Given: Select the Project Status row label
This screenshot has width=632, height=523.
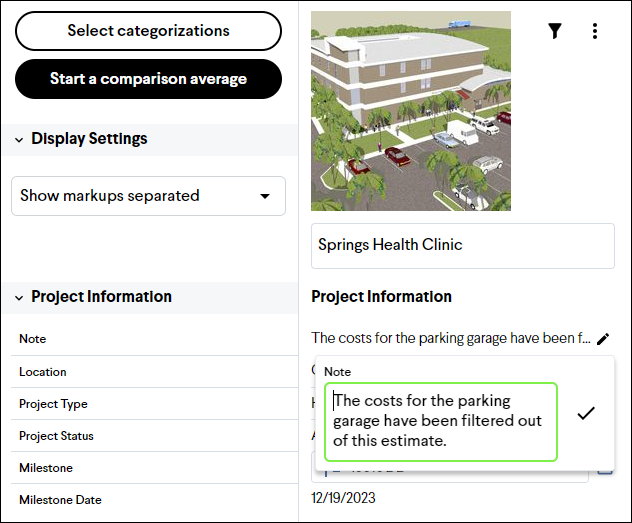Looking at the screenshot, I should pos(56,436).
